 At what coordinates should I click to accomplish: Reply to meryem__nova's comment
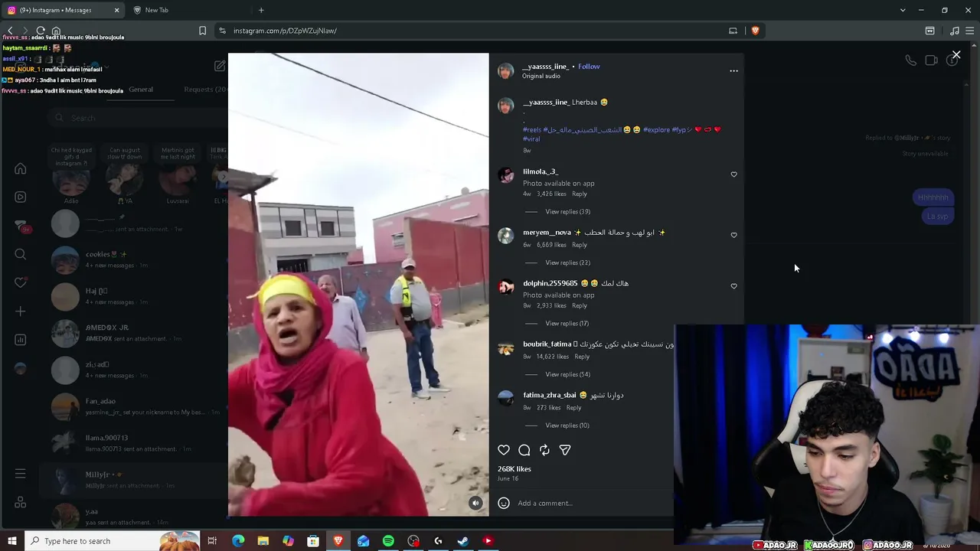coord(580,245)
